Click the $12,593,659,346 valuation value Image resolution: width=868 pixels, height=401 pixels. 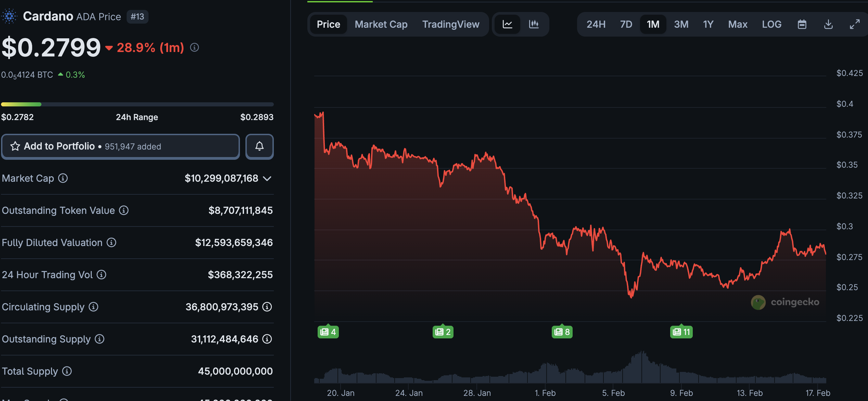[x=234, y=243]
